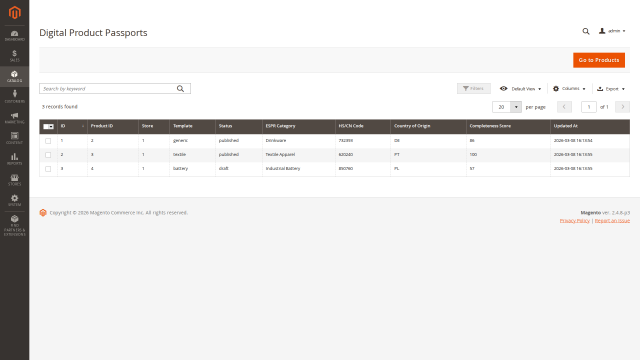Open the Privacy Policy link
Viewport: 640px width, 360px height.
[574, 220]
